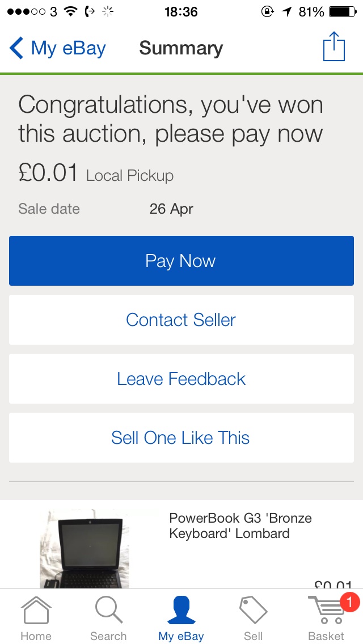
Task: Tap the share icon in header
Action: pyautogui.click(x=334, y=46)
